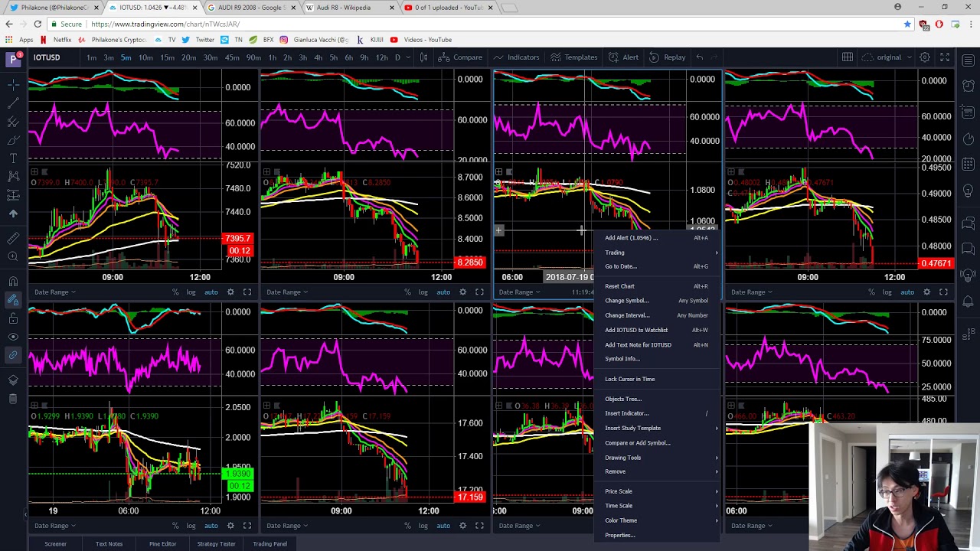Toggle the lock drawings icon in left toolbar

click(x=13, y=318)
